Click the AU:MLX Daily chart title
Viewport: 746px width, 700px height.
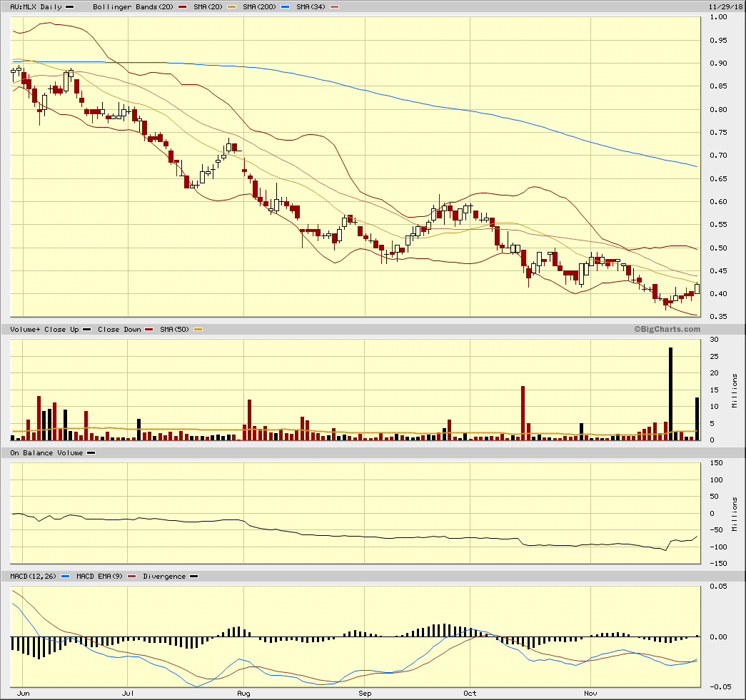coord(36,7)
